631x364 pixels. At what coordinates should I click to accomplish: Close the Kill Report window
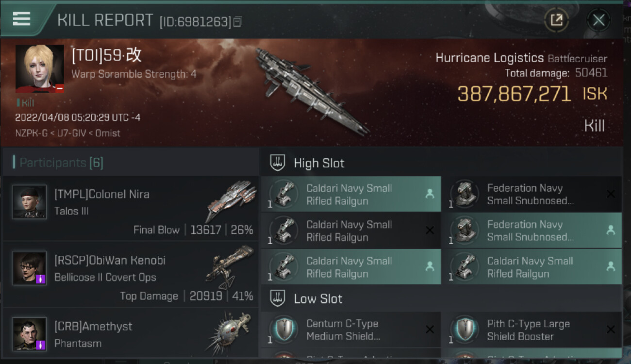point(598,20)
